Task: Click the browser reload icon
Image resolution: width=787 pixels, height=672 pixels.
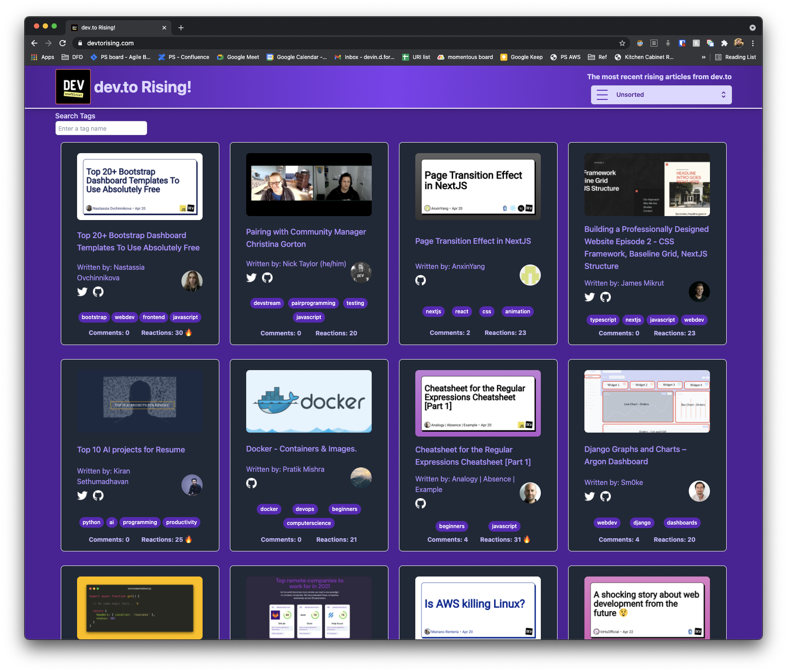Action: tap(63, 43)
